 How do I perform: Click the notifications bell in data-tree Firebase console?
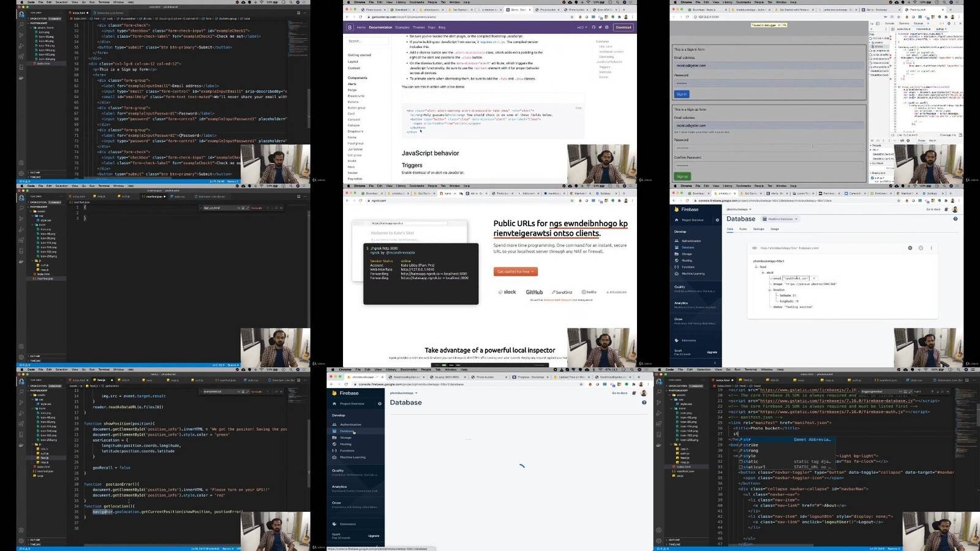click(946, 210)
